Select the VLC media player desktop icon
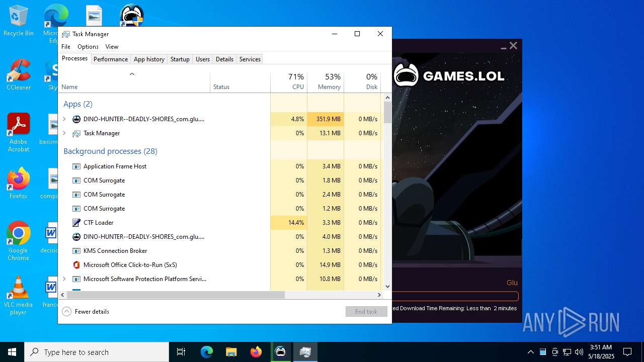The image size is (644, 362). 18,296
